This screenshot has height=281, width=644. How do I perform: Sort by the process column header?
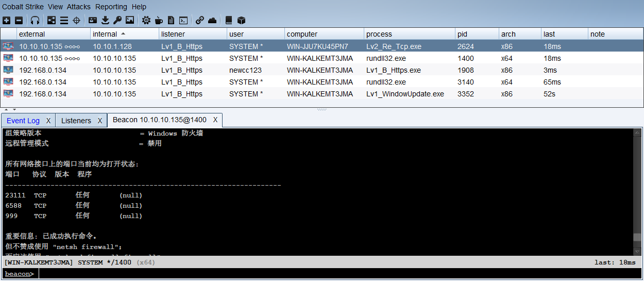pos(410,34)
